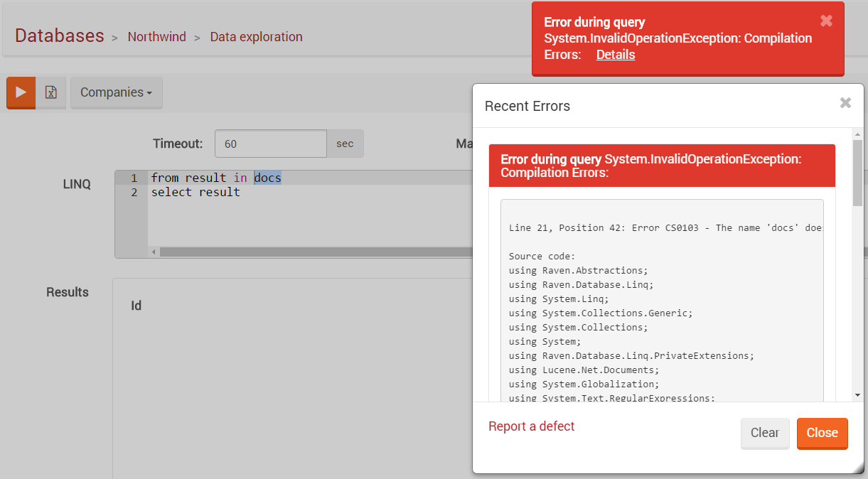Open the Companies collection dropdown
The width and height of the screenshot is (868, 479).
[117, 92]
